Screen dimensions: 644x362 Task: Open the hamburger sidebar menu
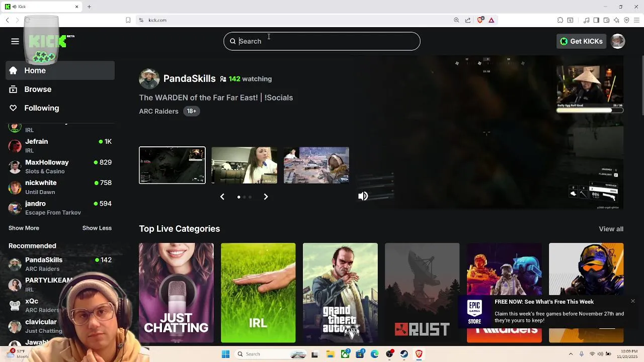(x=15, y=41)
